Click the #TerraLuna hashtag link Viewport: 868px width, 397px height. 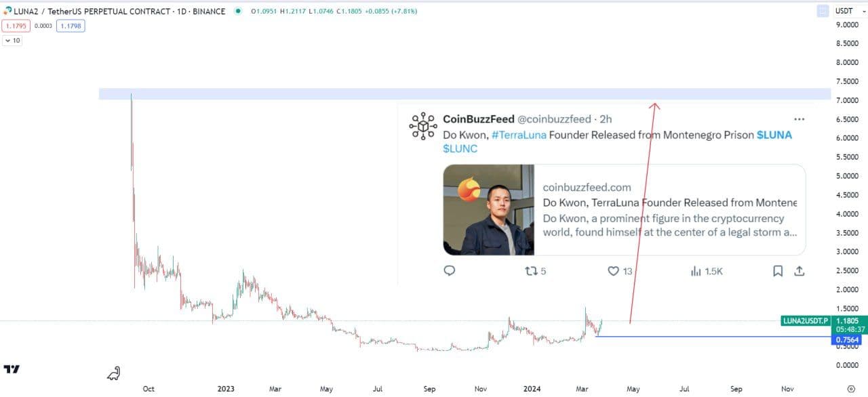518,135
